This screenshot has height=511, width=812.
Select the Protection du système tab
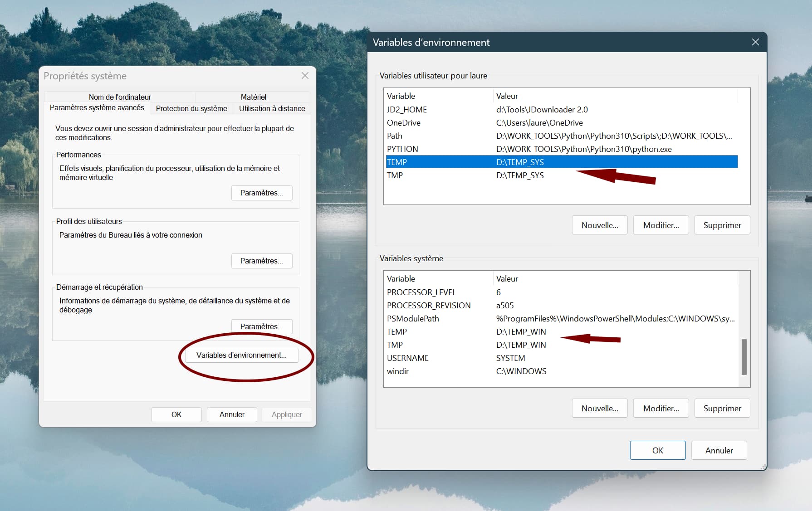[x=191, y=108]
